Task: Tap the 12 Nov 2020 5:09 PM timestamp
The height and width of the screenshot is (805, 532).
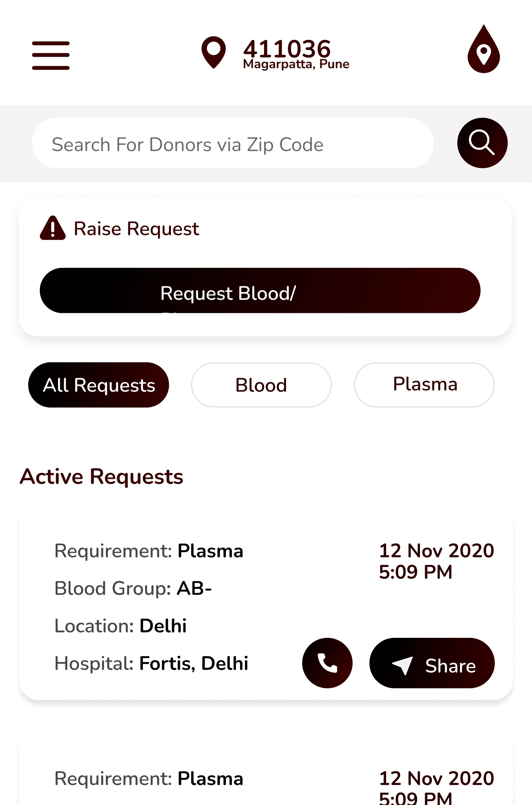Action: tap(437, 561)
